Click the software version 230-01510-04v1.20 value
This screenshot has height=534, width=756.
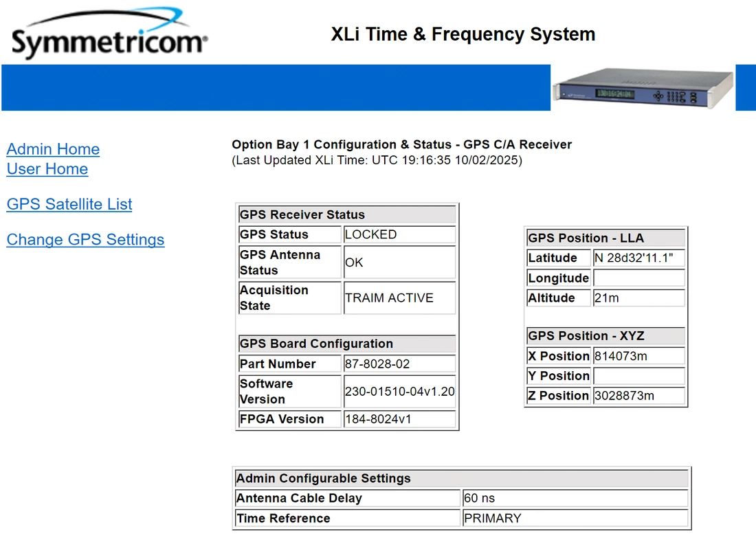pos(399,392)
